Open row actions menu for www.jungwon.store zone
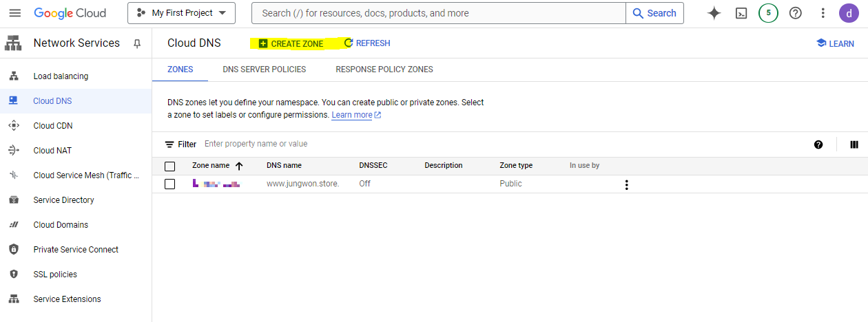This screenshot has width=868, height=322. tap(626, 184)
